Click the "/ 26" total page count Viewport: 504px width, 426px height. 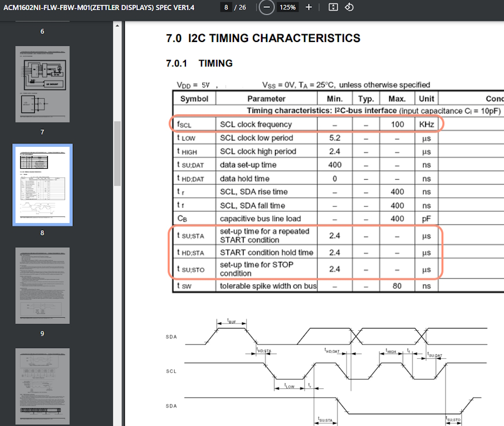coord(240,7)
